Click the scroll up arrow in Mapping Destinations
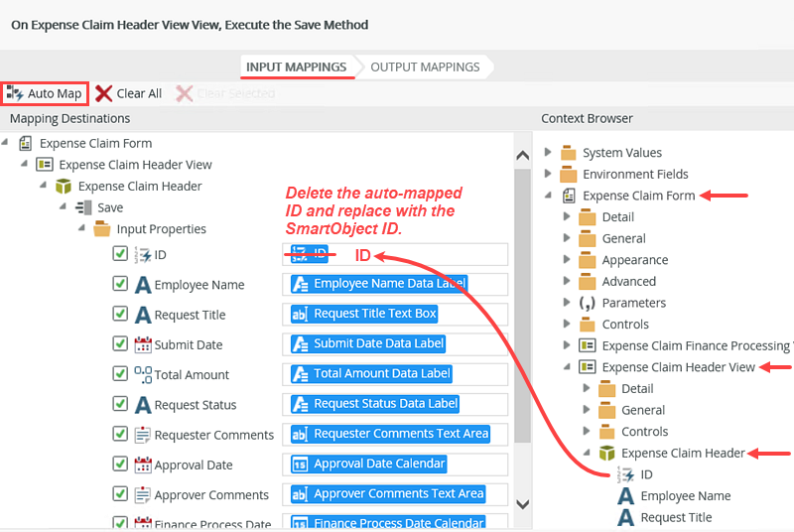 [x=523, y=156]
